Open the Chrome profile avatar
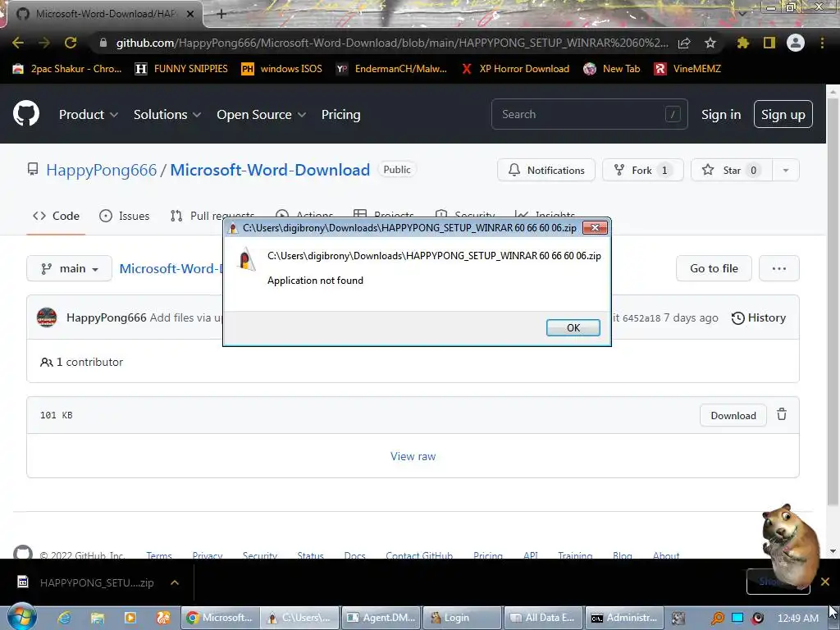840x630 pixels. point(796,43)
